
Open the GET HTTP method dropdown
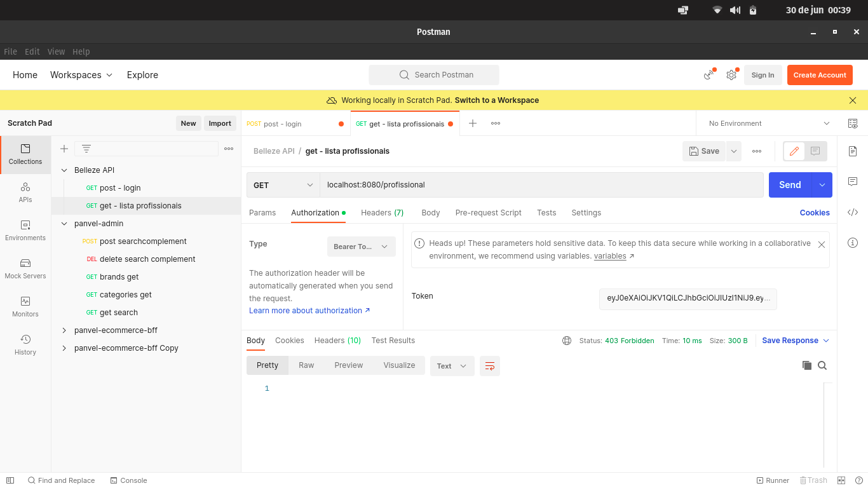283,185
